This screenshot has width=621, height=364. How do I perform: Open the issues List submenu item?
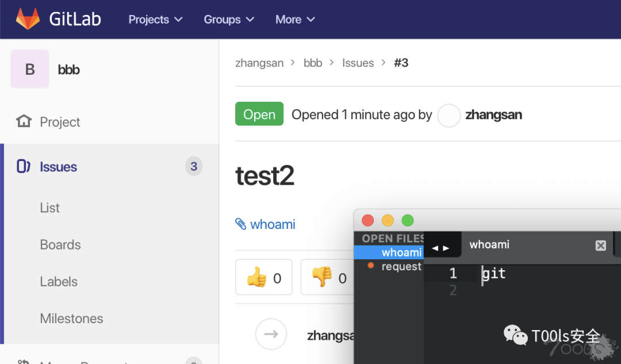click(50, 208)
